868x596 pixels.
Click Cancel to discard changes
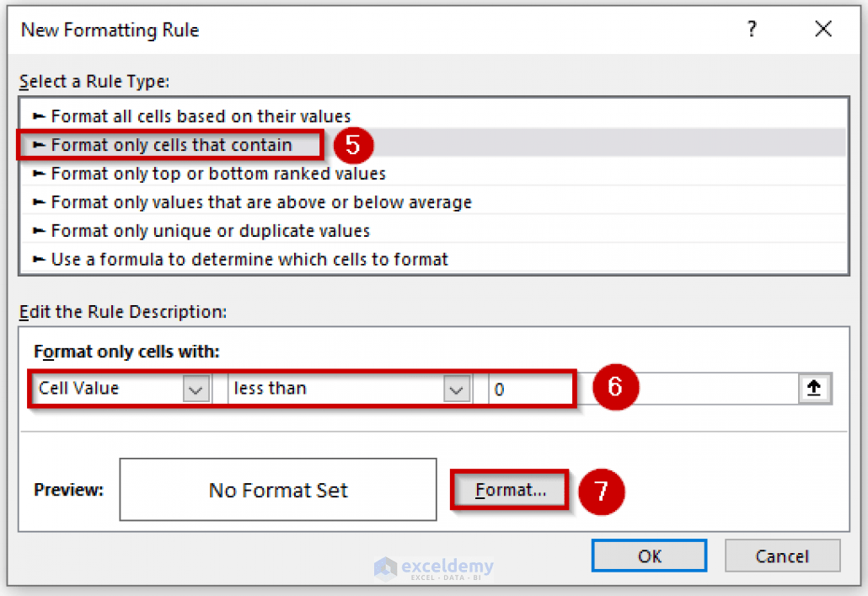click(782, 556)
